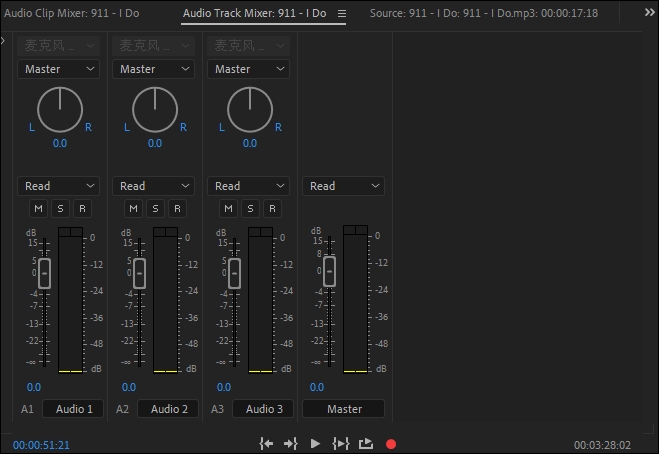
Task: Solo the Audio 2 track
Action: tap(155, 208)
